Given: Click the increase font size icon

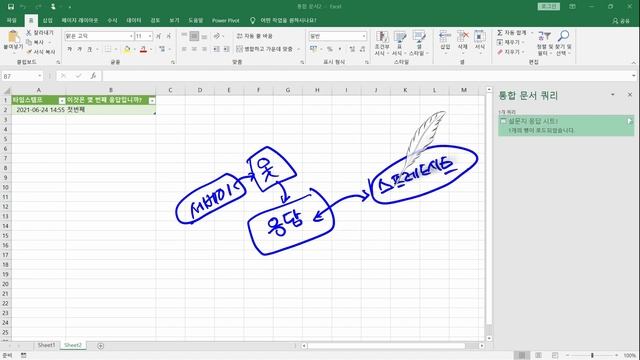Looking at the screenshot, I should [x=158, y=36].
